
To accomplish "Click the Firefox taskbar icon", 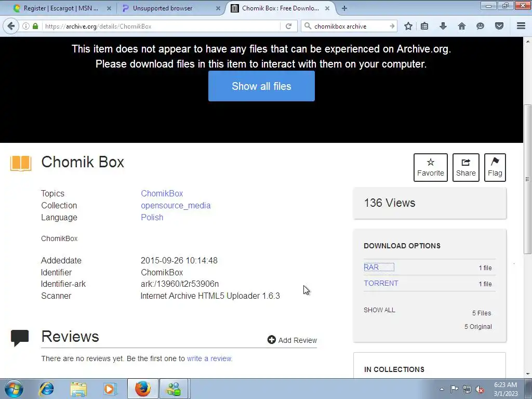I will click(143, 389).
